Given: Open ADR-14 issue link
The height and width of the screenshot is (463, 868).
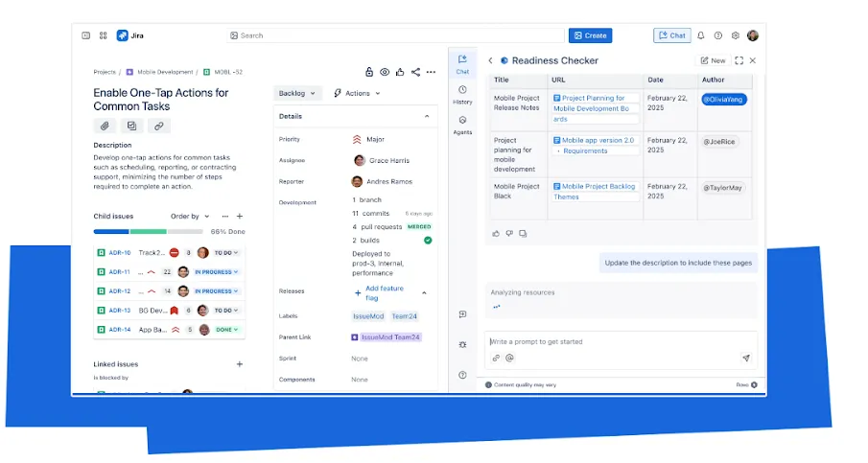Looking at the screenshot, I should click(x=120, y=330).
